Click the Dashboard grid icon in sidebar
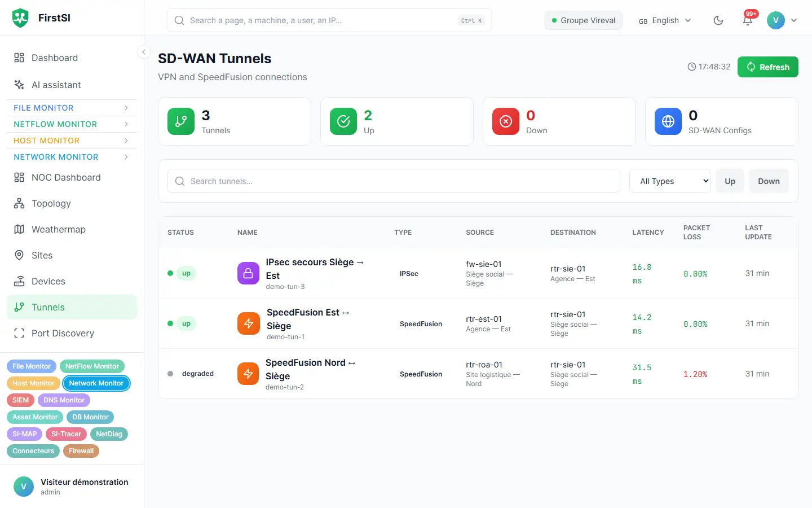Screen dimensions: 812x508 click(19, 58)
